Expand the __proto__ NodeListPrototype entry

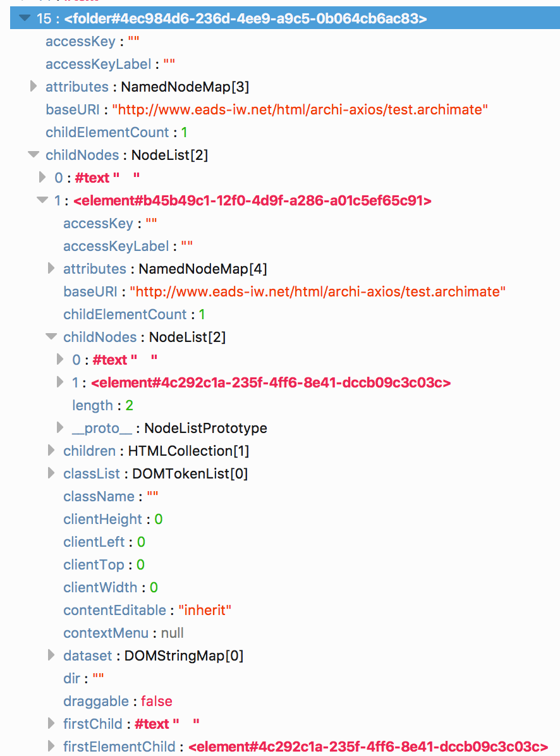point(59,428)
